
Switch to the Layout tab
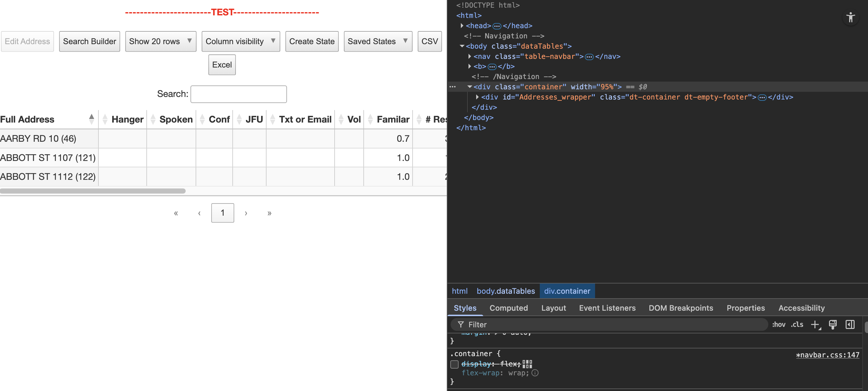(554, 308)
